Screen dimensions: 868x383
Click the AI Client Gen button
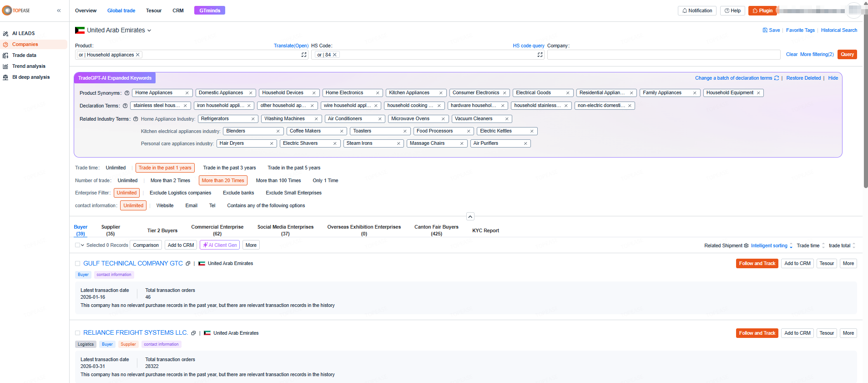pos(220,245)
